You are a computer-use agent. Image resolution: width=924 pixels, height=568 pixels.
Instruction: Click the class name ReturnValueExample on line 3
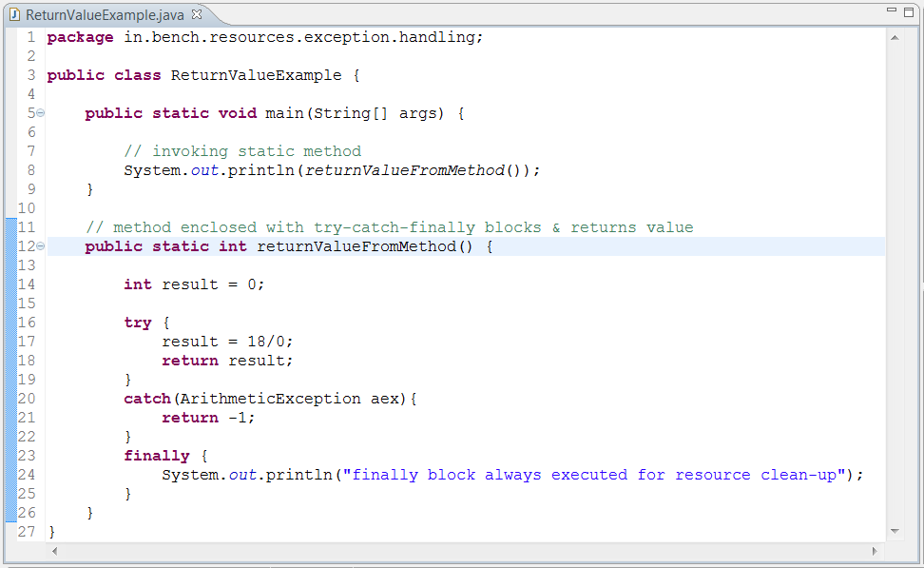point(257,75)
